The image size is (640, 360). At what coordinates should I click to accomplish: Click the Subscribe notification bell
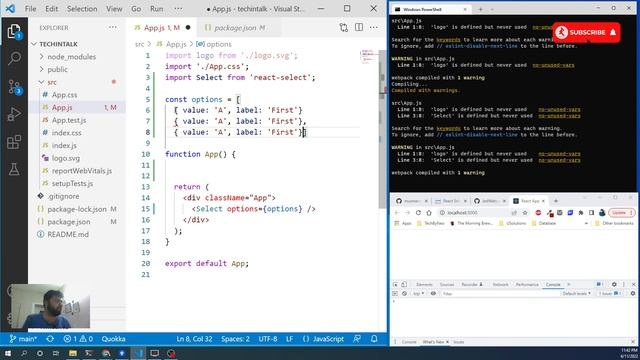(x=613, y=32)
